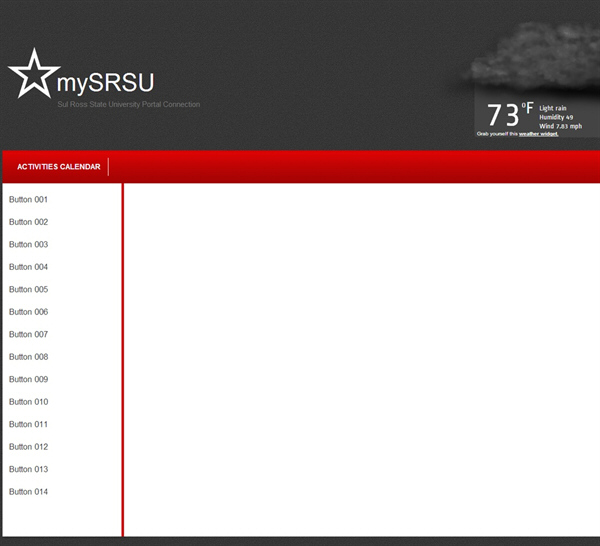Screen dimensions: 600x546
Task: Open the Activities Calendar menu item
Action: pos(58,167)
